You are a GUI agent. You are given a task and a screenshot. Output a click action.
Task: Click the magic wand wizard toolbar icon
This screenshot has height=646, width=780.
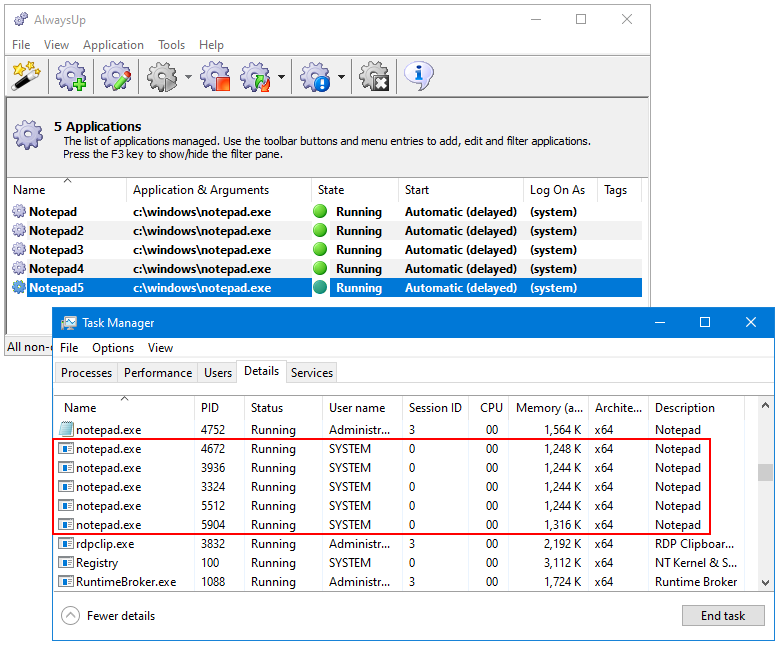(26, 76)
